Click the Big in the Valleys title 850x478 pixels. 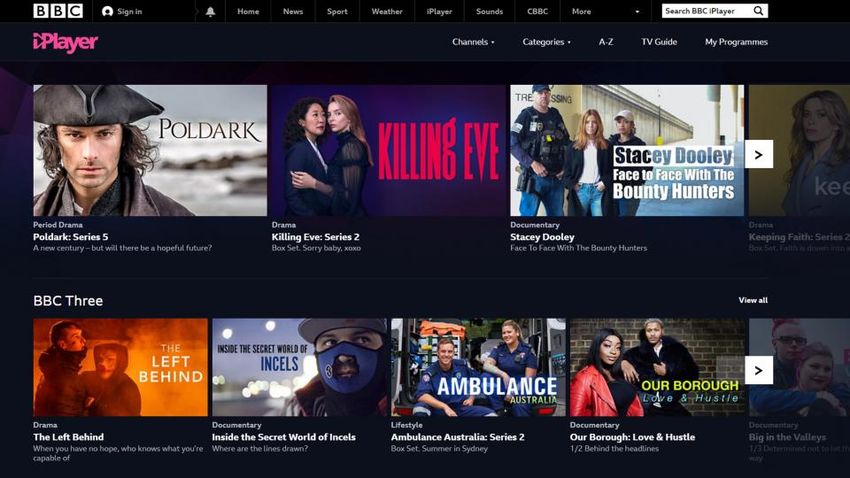[x=787, y=437]
